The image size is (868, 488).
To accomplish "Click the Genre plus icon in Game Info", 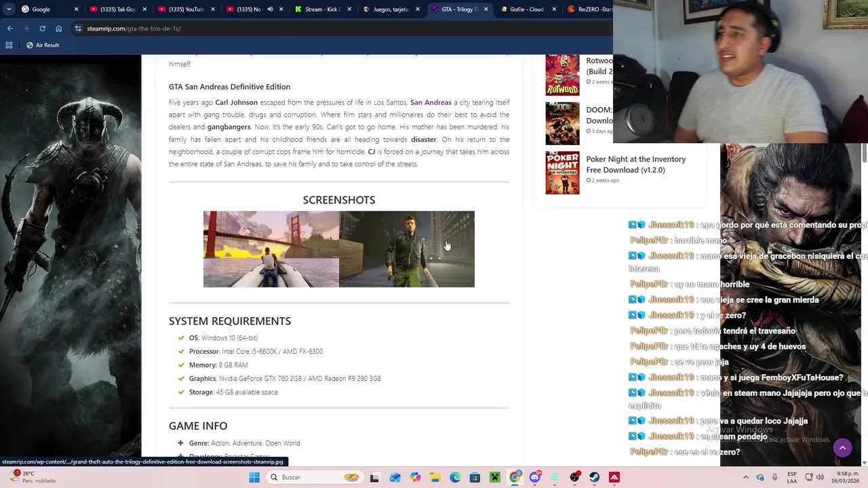I will 180,443.
